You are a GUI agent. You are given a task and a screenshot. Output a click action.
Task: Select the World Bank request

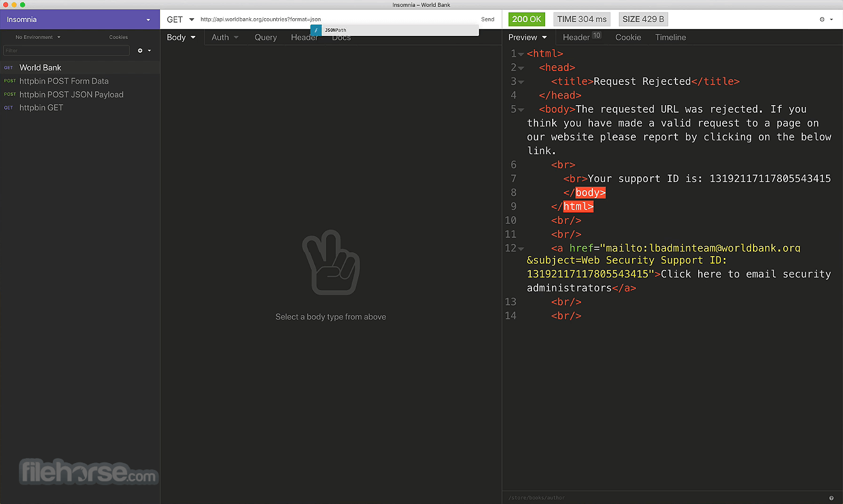point(80,67)
